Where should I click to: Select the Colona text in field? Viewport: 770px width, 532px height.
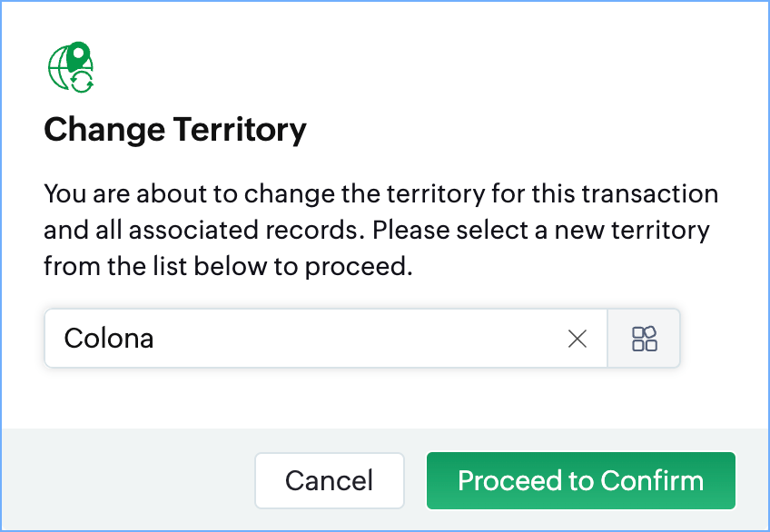(x=108, y=339)
